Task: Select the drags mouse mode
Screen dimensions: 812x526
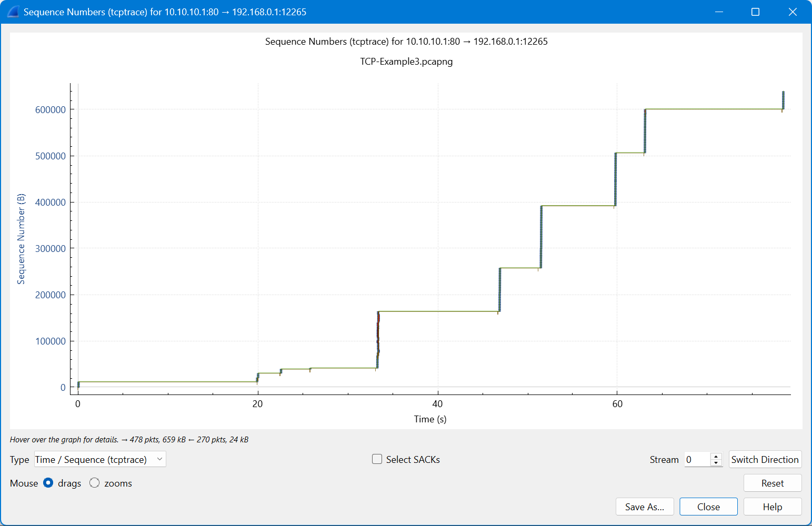Action: tap(48, 482)
